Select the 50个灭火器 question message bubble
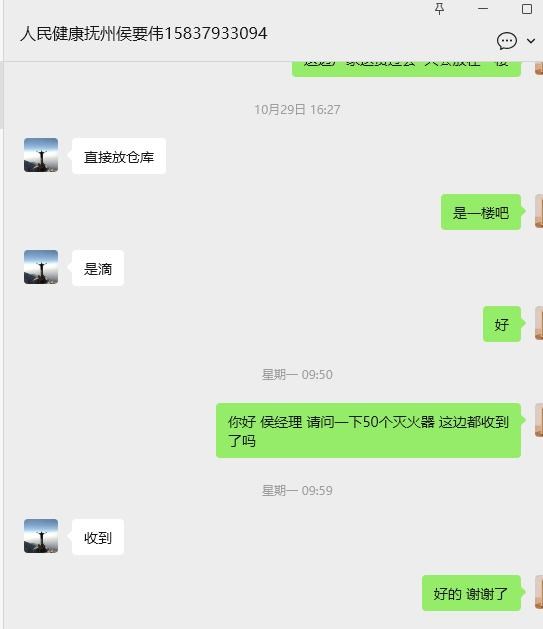 (368, 430)
